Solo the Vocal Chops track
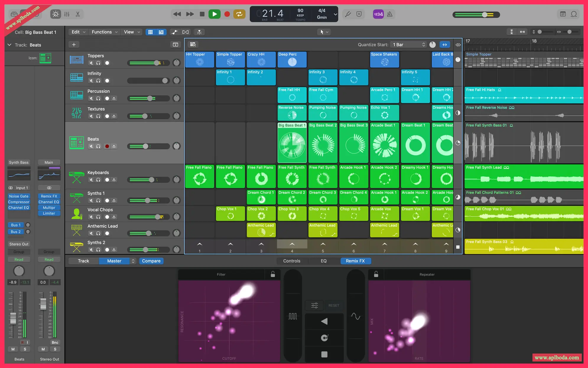Viewport: 588px width, 368px height. click(x=98, y=217)
